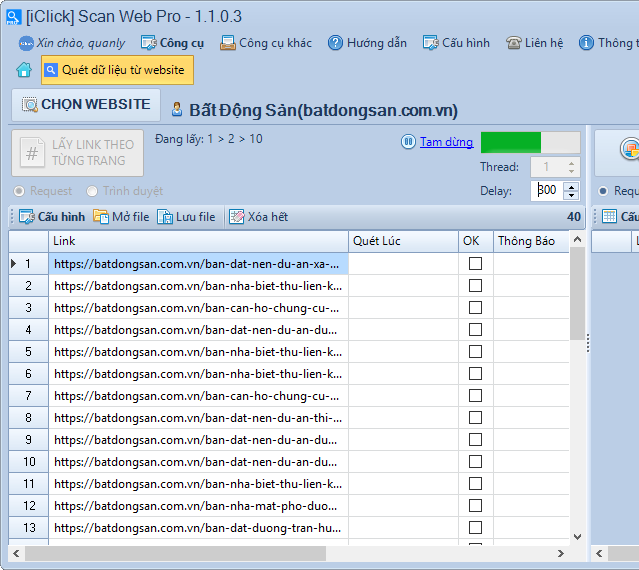Click the CHỌN WEBSITE button

coord(86,105)
